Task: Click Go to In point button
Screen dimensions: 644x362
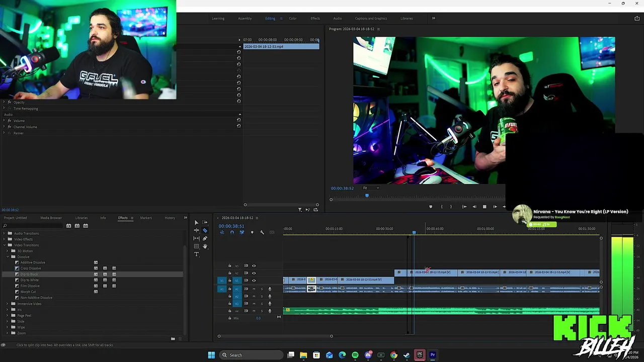Action: (x=464, y=207)
